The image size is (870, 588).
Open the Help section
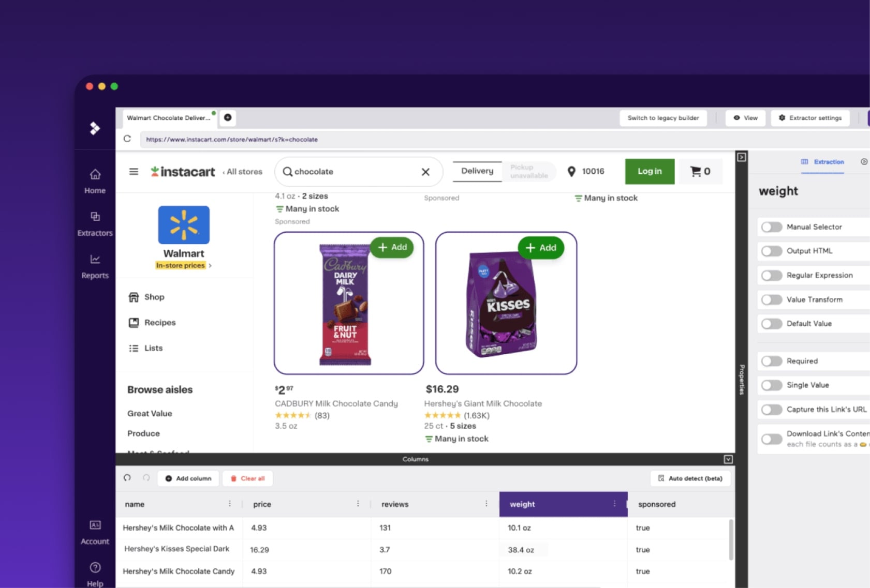pyautogui.click(x=95, y=575)
